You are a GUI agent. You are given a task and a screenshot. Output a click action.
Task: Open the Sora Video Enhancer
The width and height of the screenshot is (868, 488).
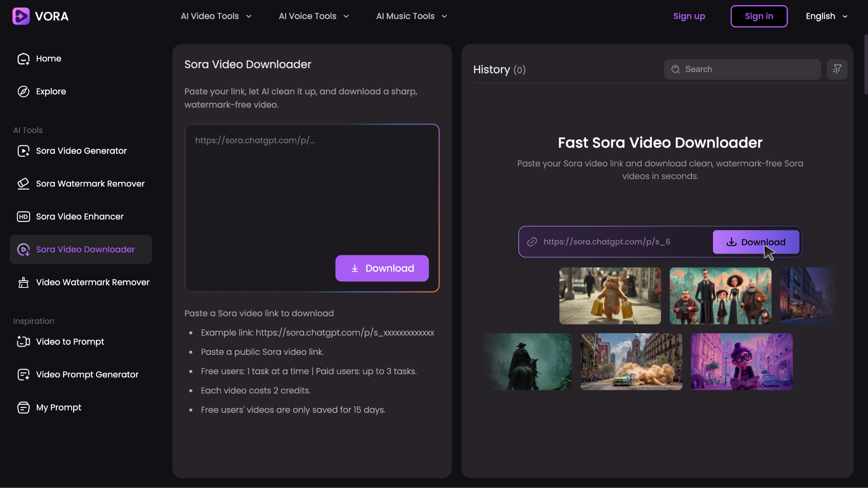click(x=79, y=216)
